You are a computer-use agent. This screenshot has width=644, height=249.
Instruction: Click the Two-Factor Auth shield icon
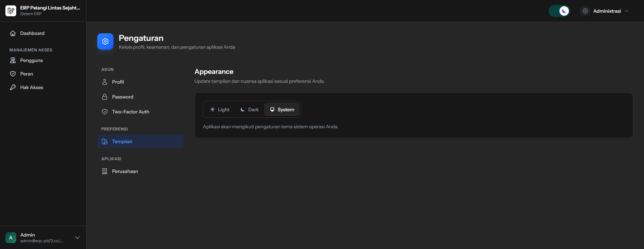tap(105, 112)
